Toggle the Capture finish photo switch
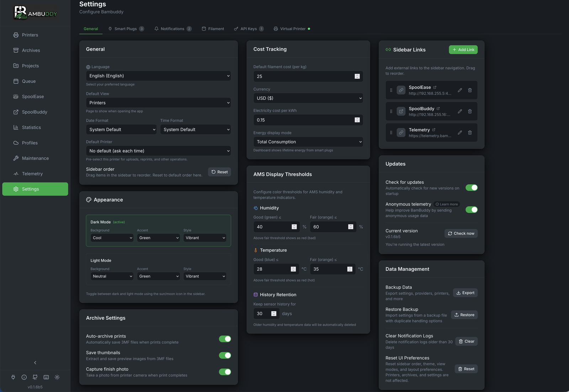 225,372
